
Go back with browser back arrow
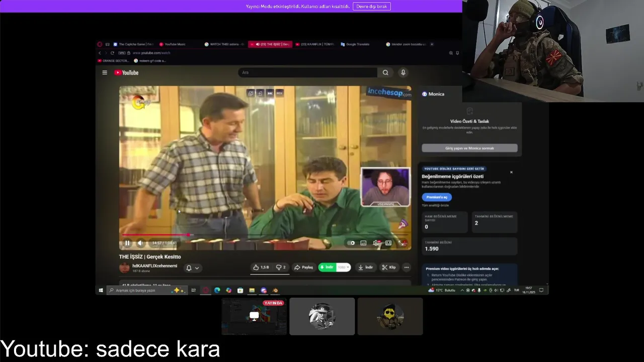[x=100, y=53]
